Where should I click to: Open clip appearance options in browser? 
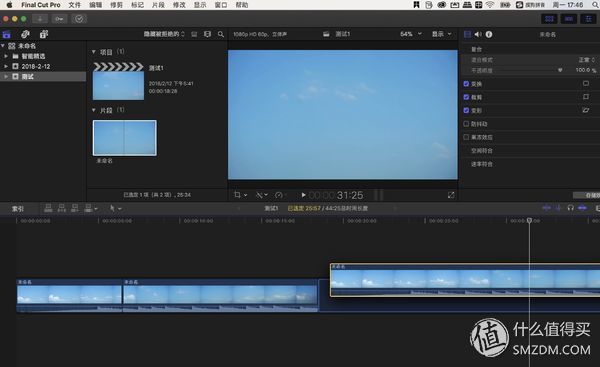[x=207, y=34]
